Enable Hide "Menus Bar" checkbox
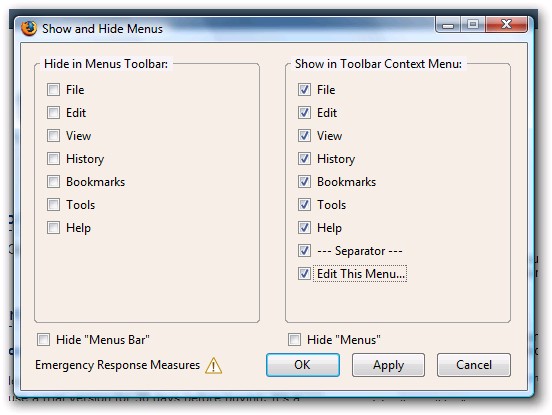 [44, 340]
